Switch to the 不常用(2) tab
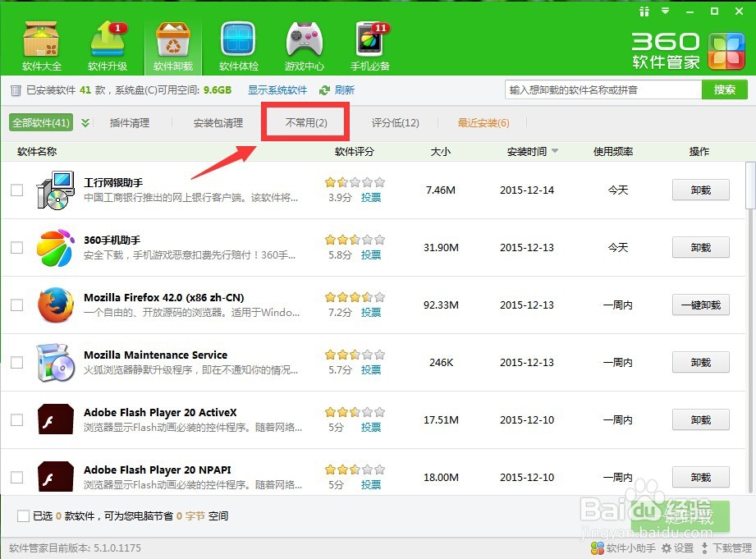756x559 pixels. 306,122
